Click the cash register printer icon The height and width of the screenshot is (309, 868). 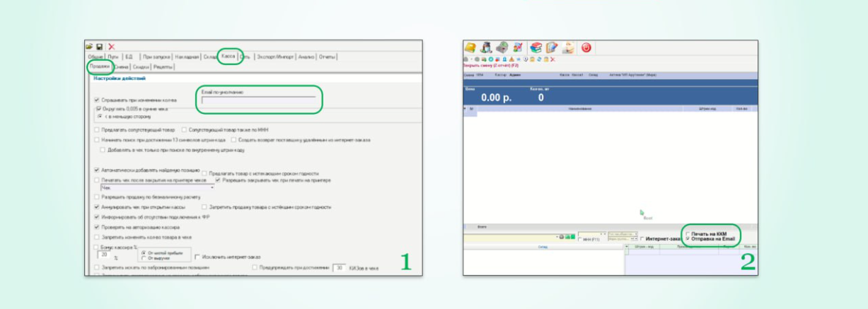pos(502,48)
